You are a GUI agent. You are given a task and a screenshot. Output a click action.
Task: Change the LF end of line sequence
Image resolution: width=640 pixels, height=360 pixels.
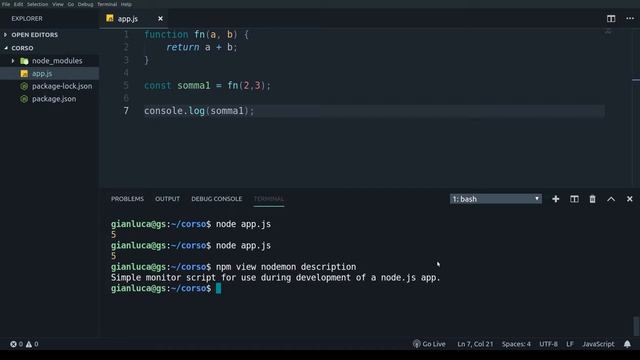tap(569, 344)
